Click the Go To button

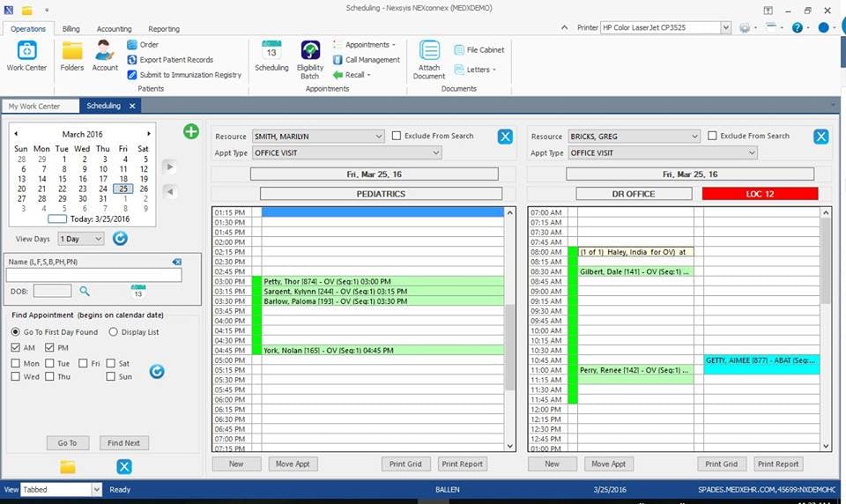point(68,443)
